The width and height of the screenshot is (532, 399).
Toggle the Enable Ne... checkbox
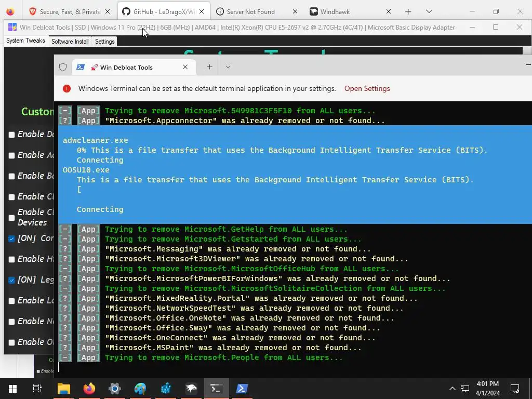(12, 321)
